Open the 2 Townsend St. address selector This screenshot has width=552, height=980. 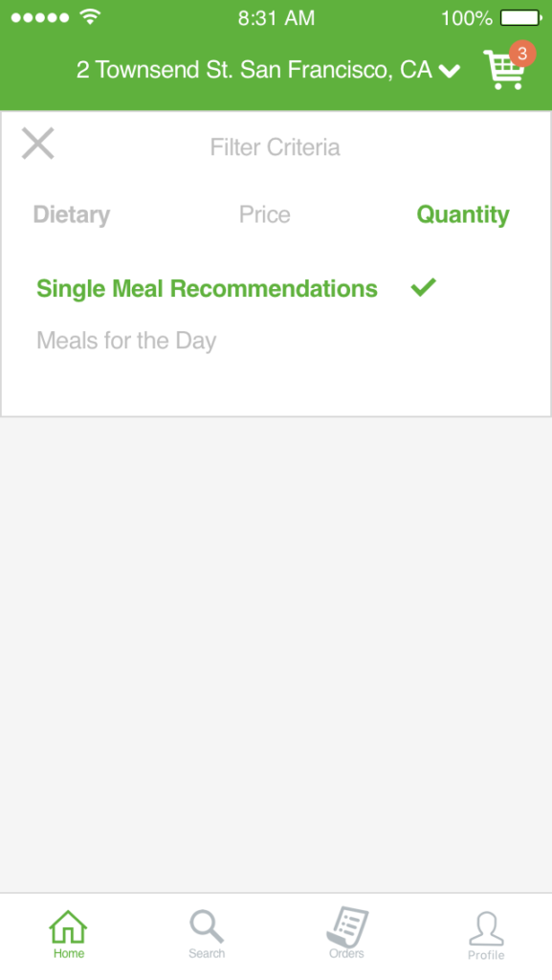point(254,69)
